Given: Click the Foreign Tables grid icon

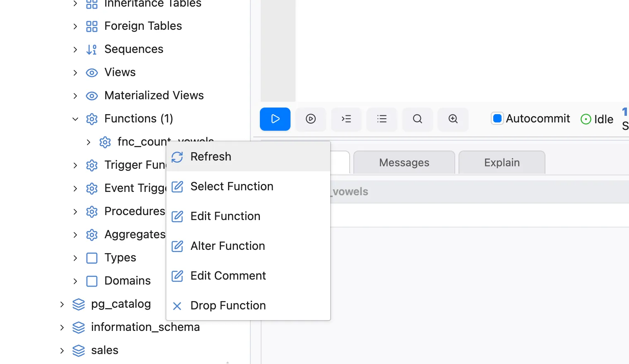Looking at the screenshot, I should click(91, 26).
